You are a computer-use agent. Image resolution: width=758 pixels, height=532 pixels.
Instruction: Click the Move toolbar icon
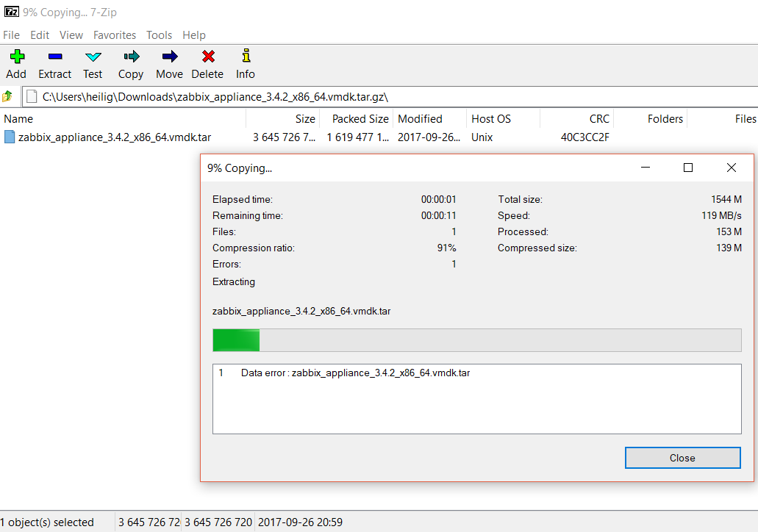pos(170,57)
